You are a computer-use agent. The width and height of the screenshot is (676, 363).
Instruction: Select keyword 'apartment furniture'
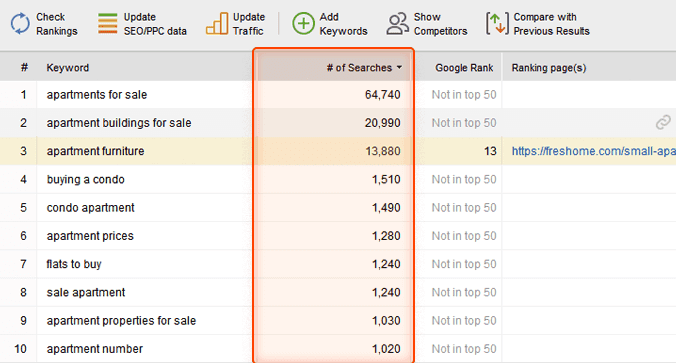click(95, 151)
